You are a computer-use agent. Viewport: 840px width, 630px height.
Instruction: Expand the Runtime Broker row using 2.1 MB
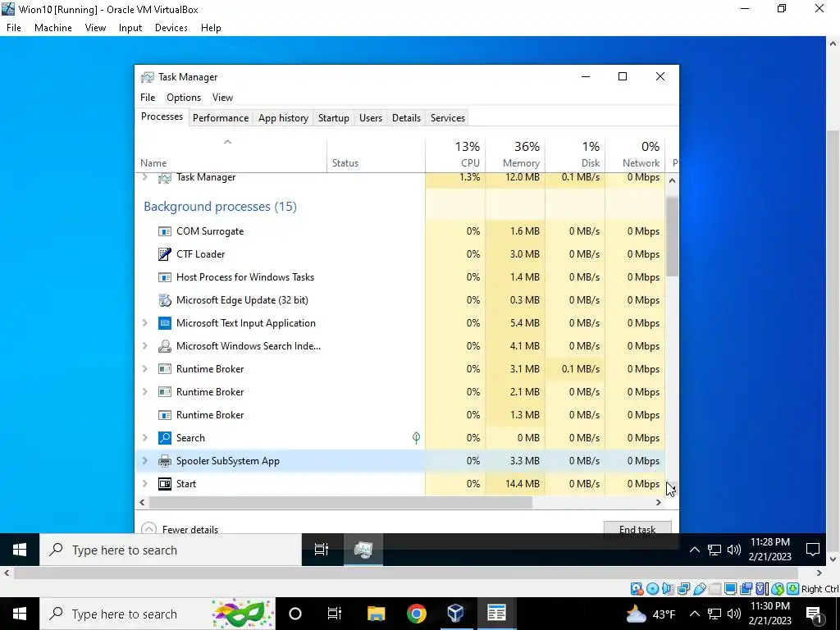tap(144, 392)
